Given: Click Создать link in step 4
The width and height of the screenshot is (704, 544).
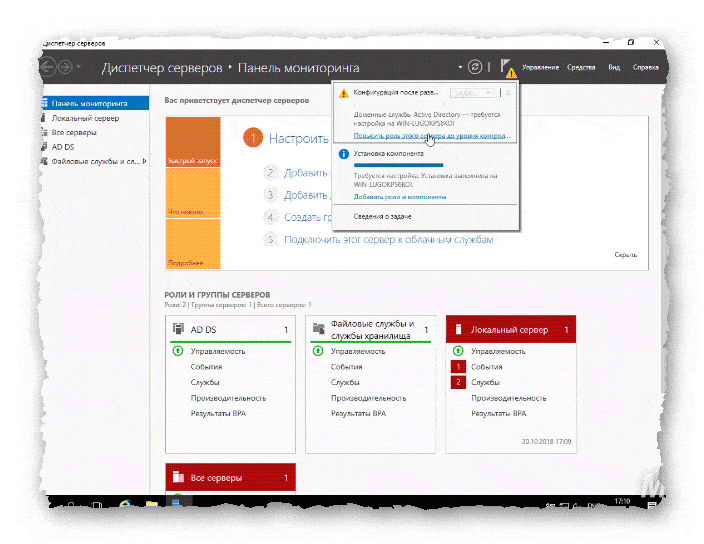Looking at the screenshot, I should click(x=308, y=217).
